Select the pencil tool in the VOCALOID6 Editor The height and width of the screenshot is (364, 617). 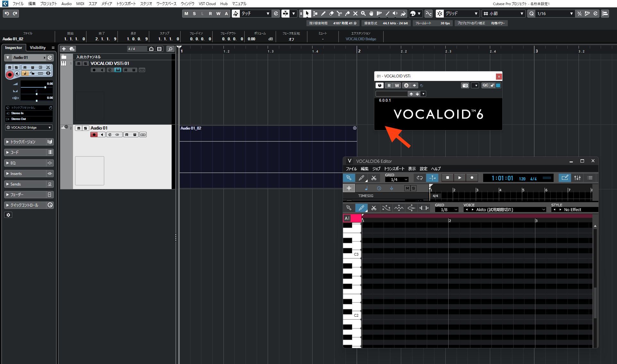point(361,208)
